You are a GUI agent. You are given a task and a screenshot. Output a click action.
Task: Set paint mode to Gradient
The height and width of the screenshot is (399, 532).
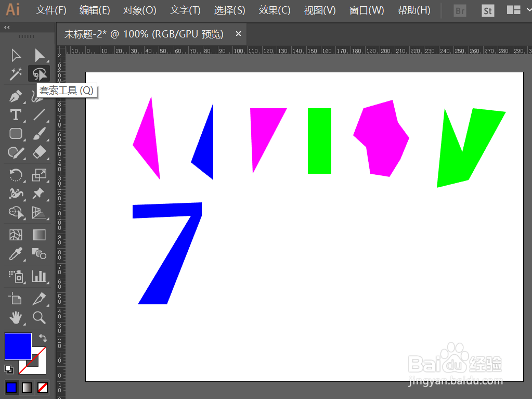tap(27, 388)
